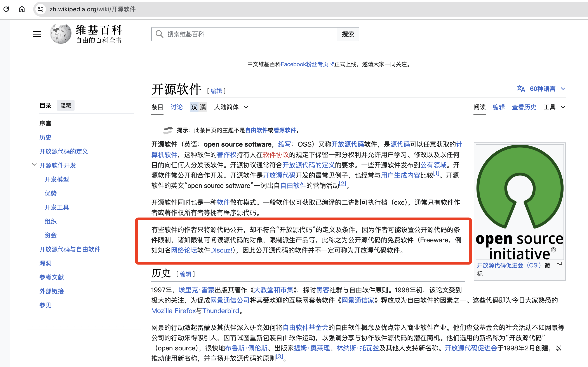Viewport: 588px width, 367px height.
Task: Enlarge the open source initiative logo image
Action: point(560,264)
